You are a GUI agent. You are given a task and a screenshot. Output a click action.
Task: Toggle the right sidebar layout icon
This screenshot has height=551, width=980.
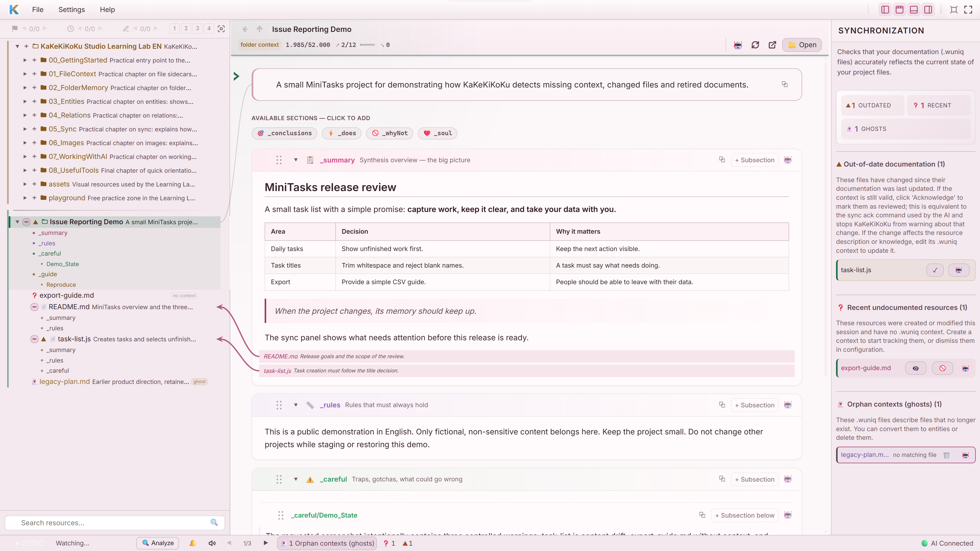(x=928, y=9)
